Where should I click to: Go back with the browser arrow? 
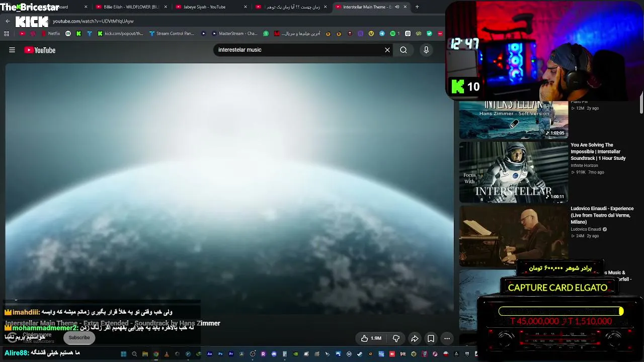pyautogui.click(x=8, y=21)
